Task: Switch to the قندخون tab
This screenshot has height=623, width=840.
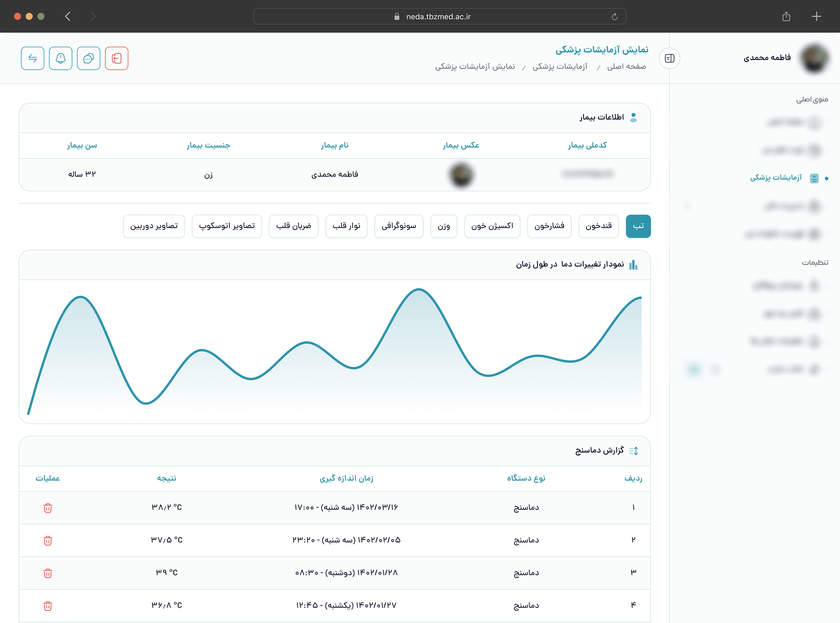Action: pos(598,226)
